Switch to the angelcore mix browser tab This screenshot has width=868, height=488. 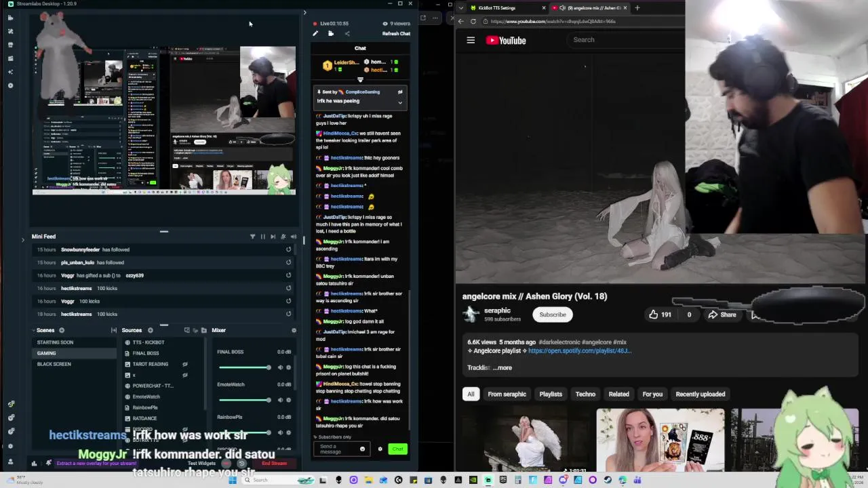click(589, 7)
